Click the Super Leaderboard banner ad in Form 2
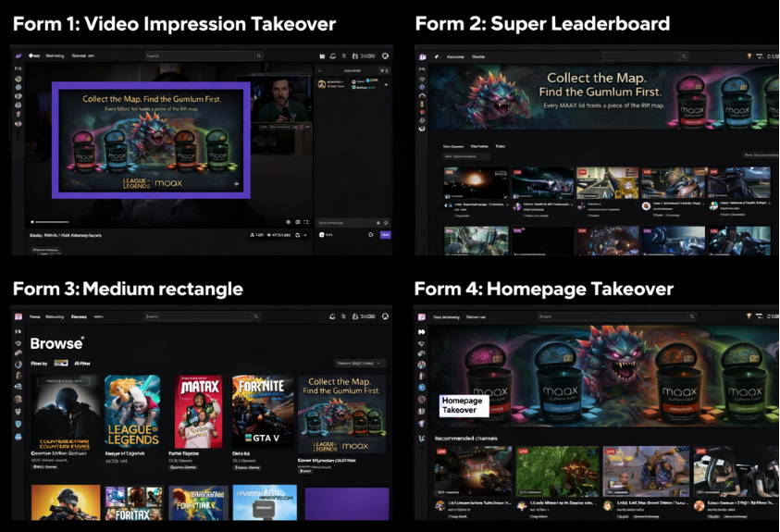Viewport: 780px width, 532px height. 604,97
